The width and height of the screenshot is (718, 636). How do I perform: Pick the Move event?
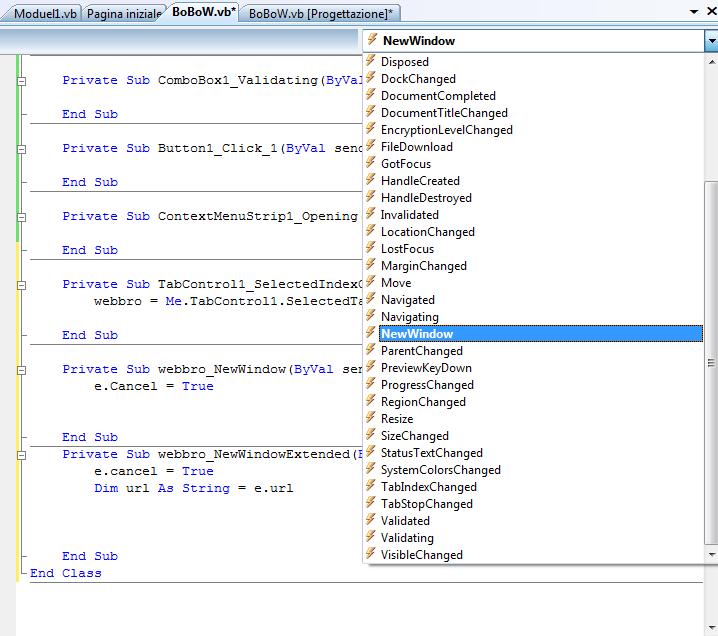(x=396, y=283)
